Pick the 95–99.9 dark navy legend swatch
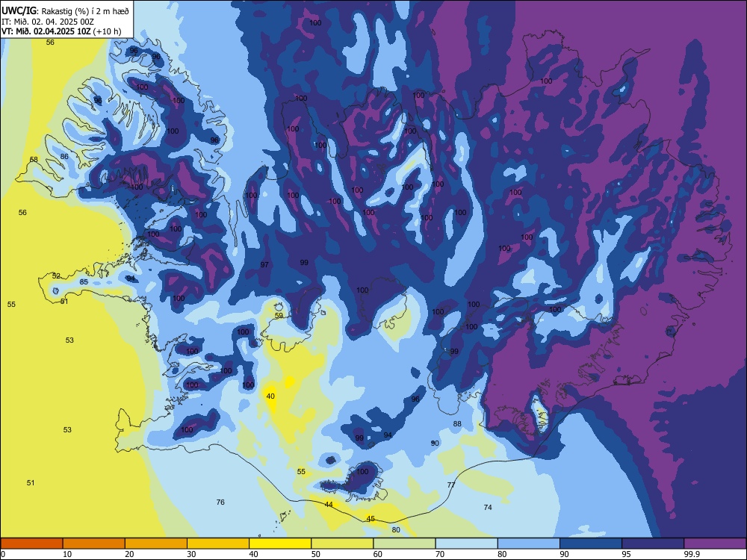 pyautogui.click(x=653, y=544)
